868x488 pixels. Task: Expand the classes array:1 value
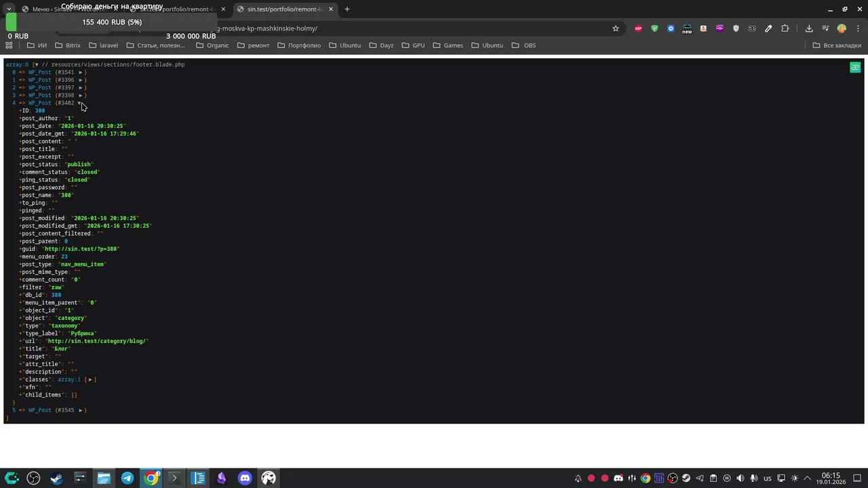click(x=90, y=380)
